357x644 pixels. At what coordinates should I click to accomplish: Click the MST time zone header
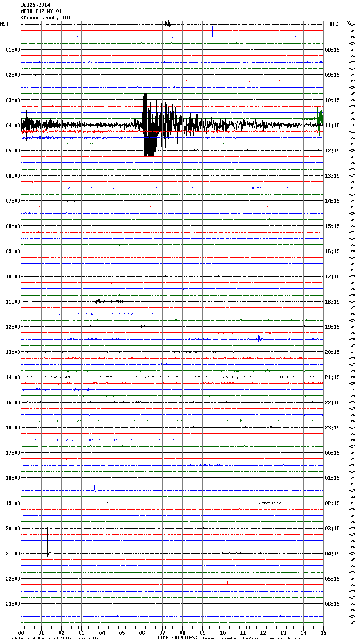pyautogui.click(x=4, y=24)
